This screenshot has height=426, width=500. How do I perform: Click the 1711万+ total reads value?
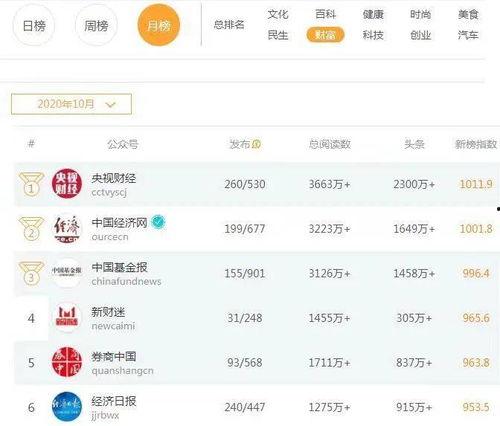coord(329,363)
